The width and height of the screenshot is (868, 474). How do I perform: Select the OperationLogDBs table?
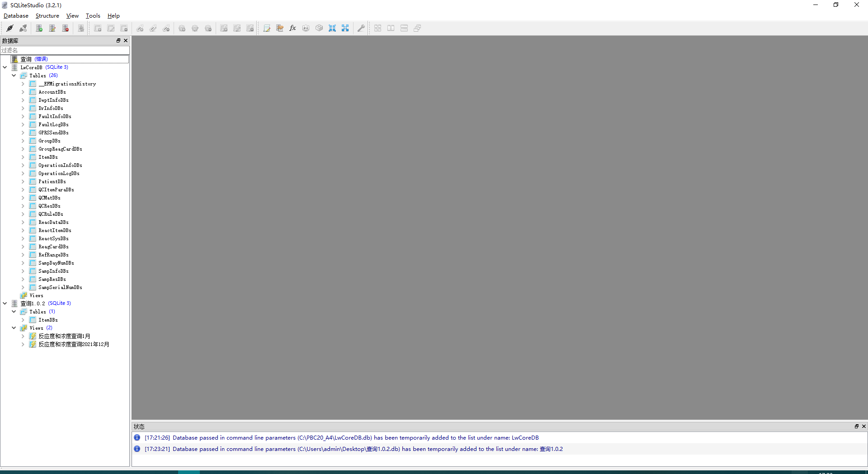click(59, 173)
